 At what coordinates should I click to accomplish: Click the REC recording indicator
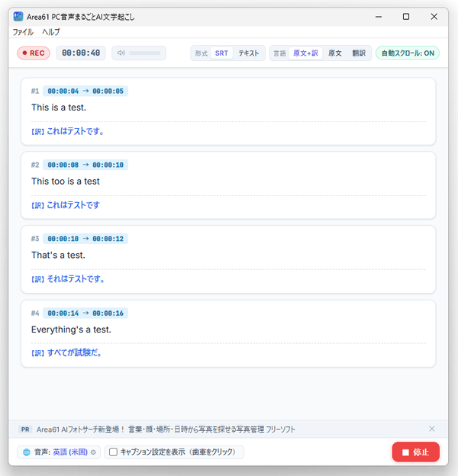click(34, 53)
